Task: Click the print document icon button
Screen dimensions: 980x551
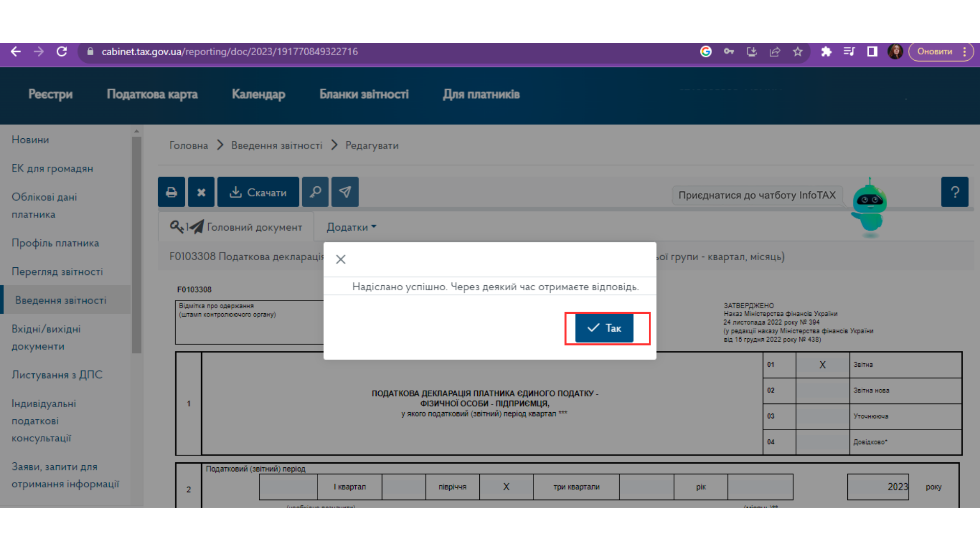Action: coord(171,192)
